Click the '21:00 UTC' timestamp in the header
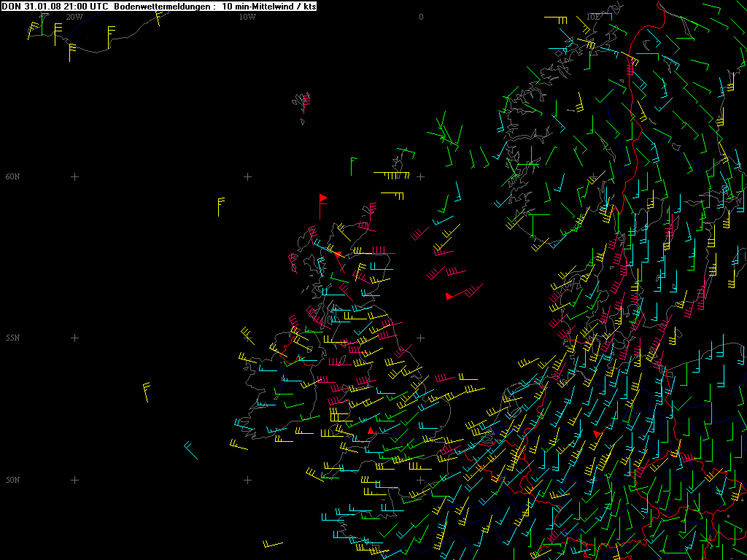 86,6
